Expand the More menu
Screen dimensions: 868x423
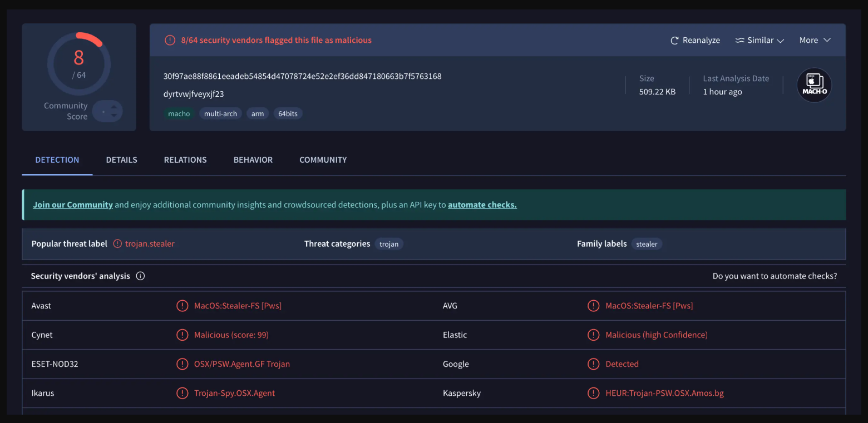pos(815,39)
